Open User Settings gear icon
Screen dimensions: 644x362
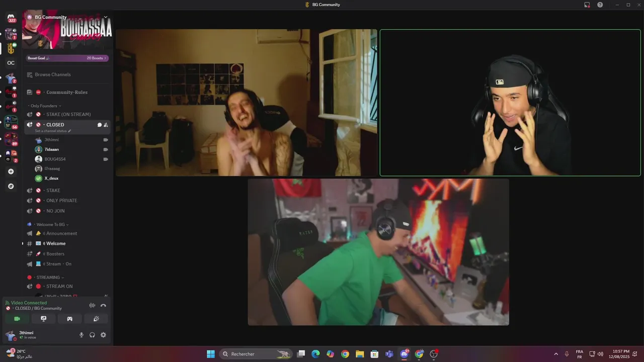point(103,335)
